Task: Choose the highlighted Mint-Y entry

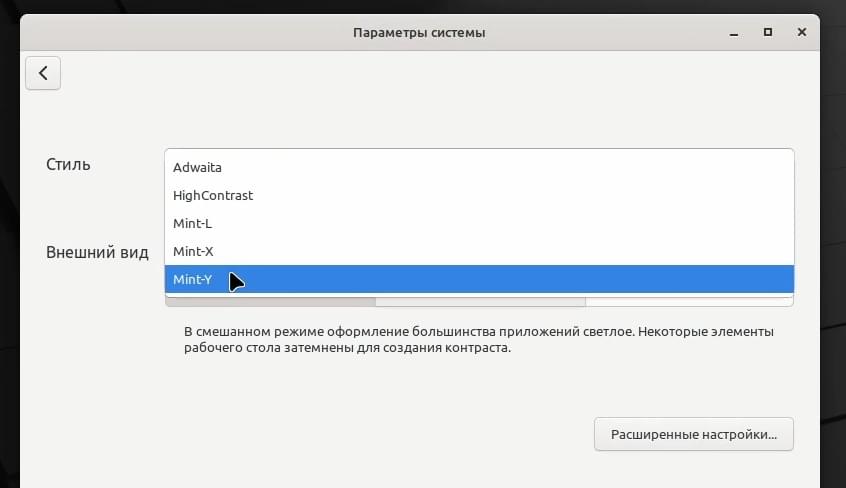Action: (x=479, y=279)
